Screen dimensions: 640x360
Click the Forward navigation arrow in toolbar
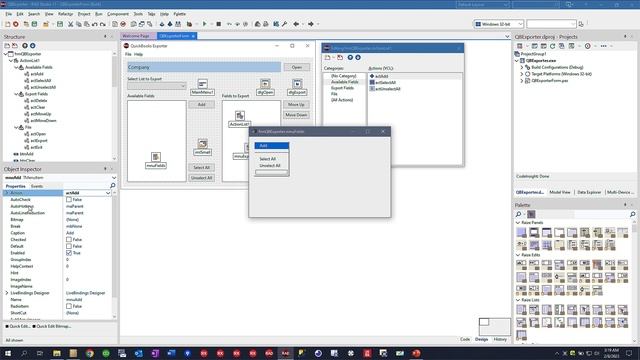pos(311,24)
